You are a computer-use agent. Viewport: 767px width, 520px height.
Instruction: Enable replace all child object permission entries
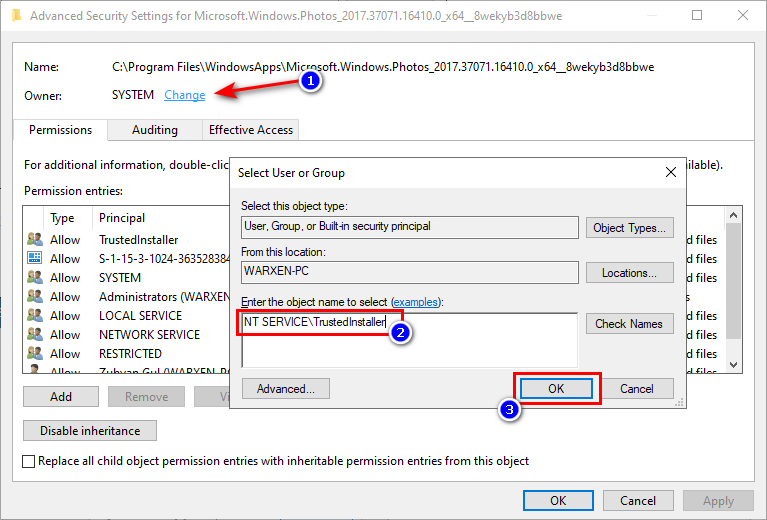coord(29,462)
